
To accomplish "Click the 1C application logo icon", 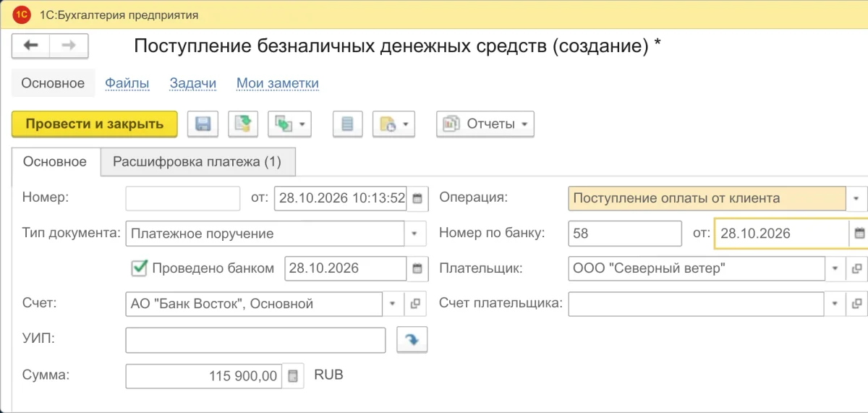I will coord(22,14).
